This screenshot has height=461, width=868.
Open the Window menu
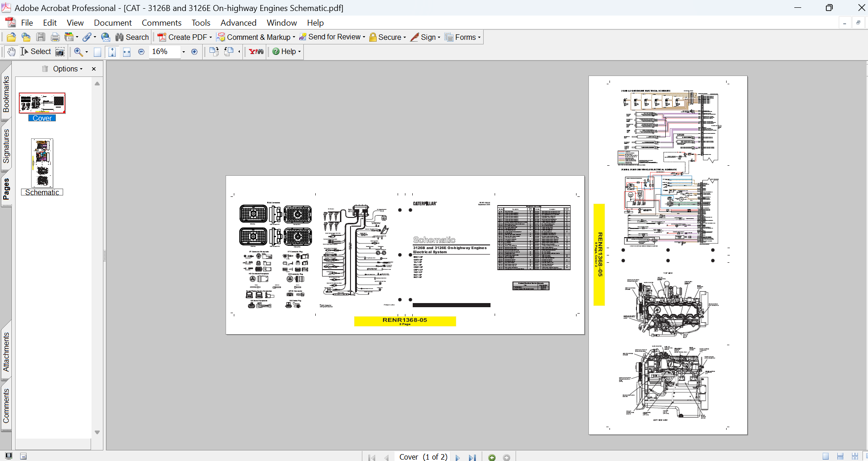click(281, 22)
